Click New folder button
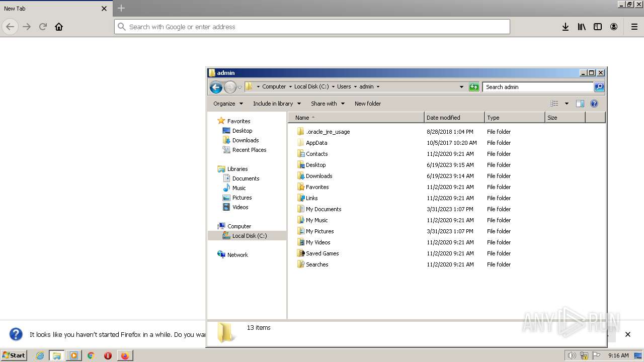The height and width of the screenshot is (362, 644). [368, 104]
